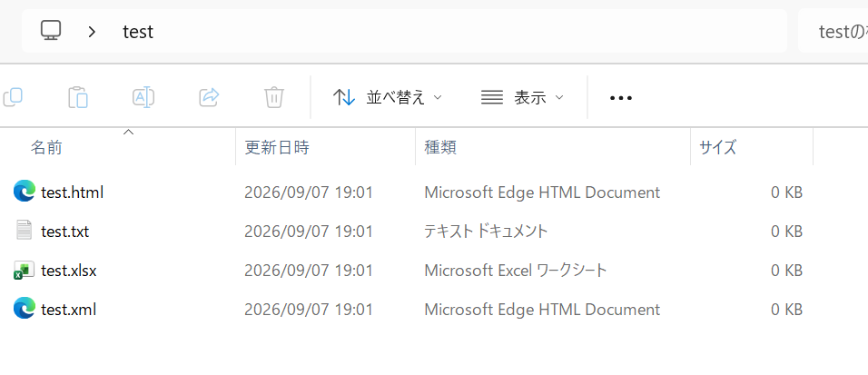Click the Paste clipboard icon

tap(78, 97)
